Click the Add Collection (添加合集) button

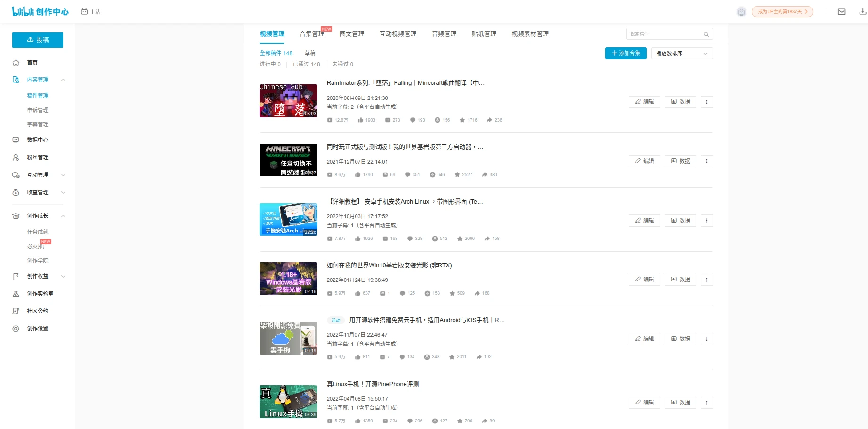pos(625,53)
